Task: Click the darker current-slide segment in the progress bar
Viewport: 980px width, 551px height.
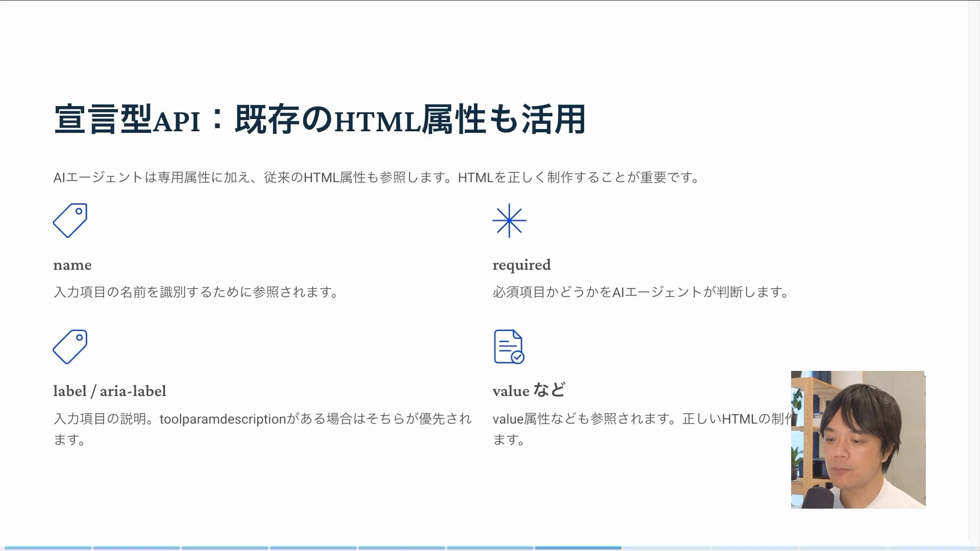Action: click(578, 548)
